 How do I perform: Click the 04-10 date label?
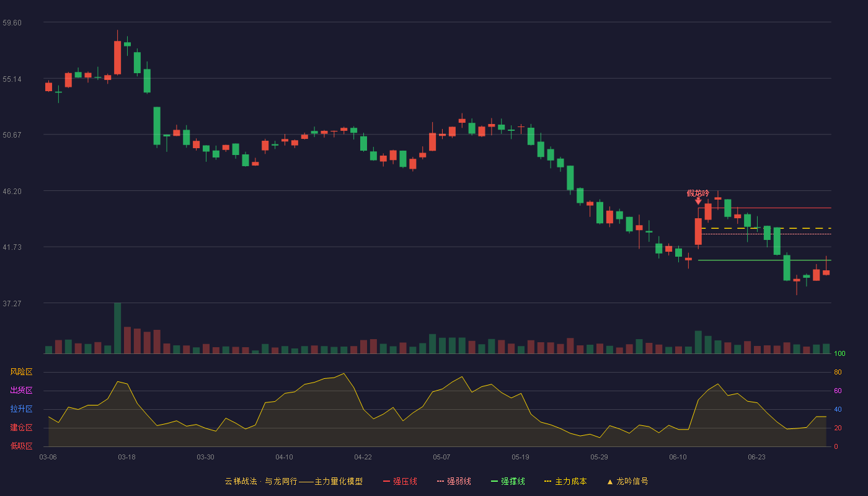pyautogui.click(x=284, y=457)
